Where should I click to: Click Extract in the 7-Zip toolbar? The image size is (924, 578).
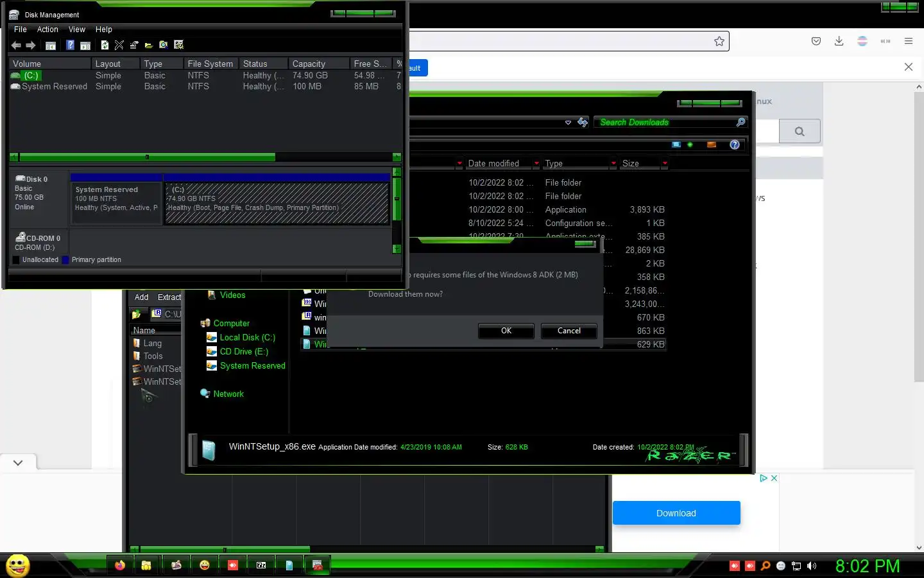[169, 297]
